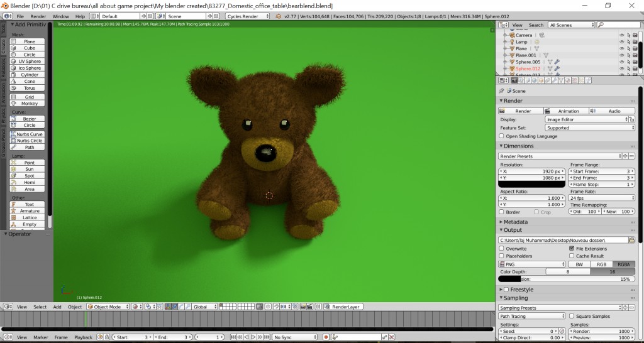
Task: Click the add new screen layout plus icon
Action: coord(143,16)
